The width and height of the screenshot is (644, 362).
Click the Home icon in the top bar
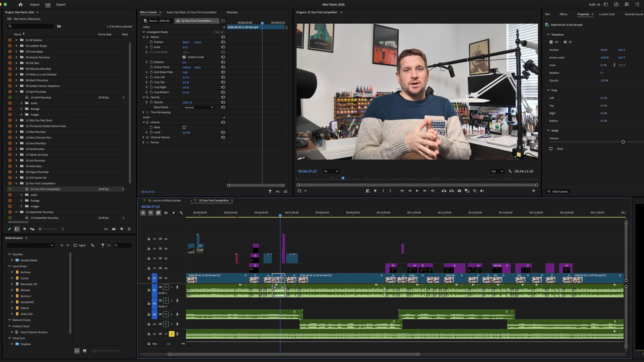(20, 4)
